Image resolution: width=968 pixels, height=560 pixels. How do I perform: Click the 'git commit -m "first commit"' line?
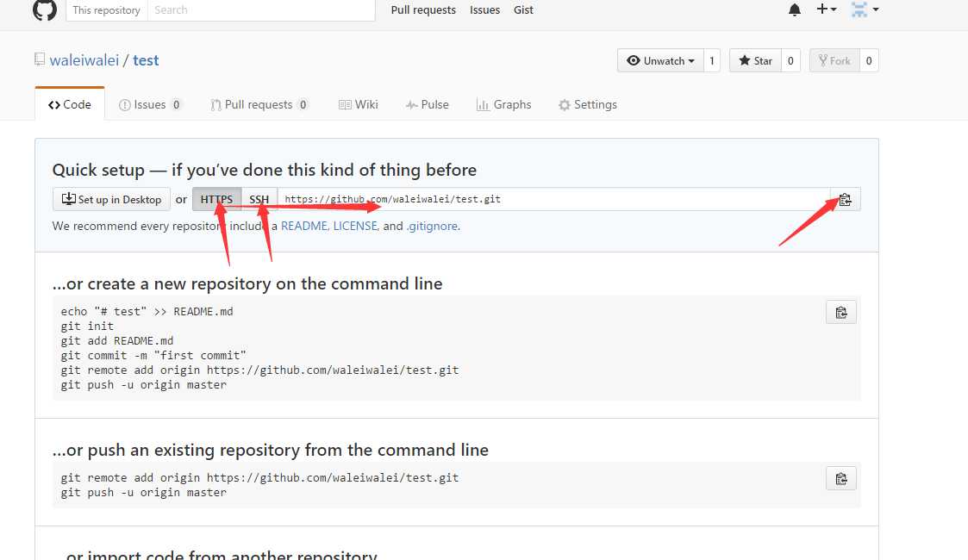click(x=153, y=356)
